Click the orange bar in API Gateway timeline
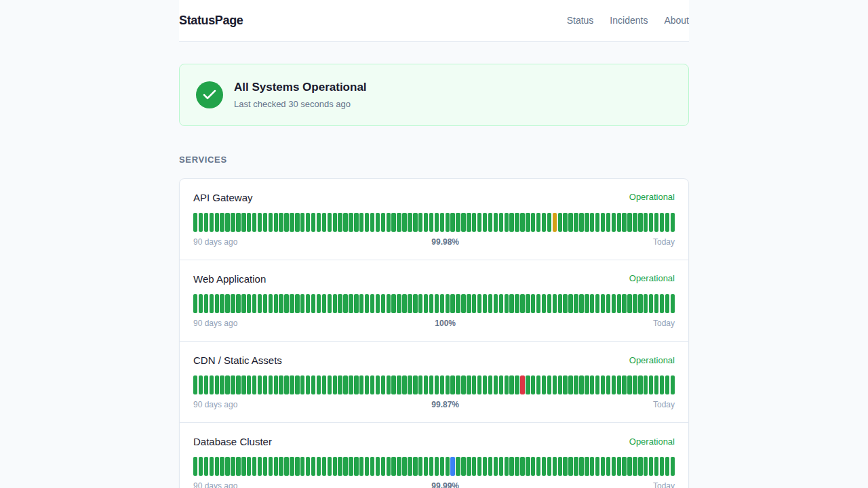The height and width of the screenshot is (488, 868). coord(555,222)
